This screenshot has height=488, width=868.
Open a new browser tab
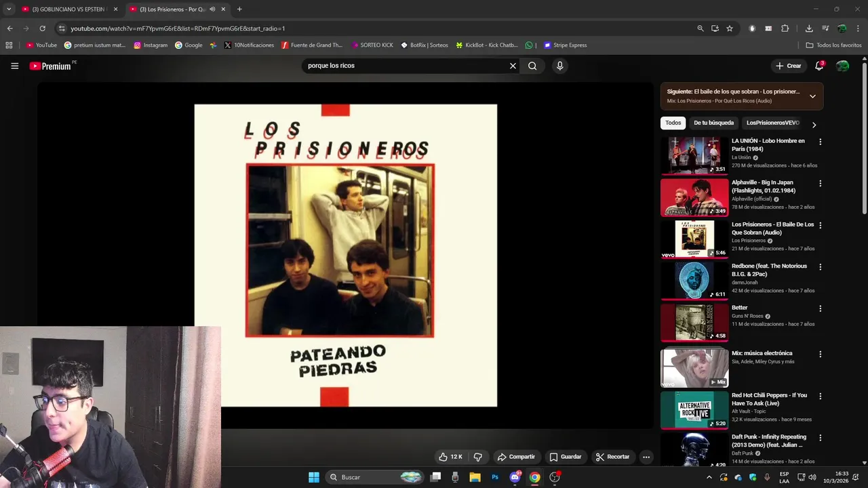239,9
